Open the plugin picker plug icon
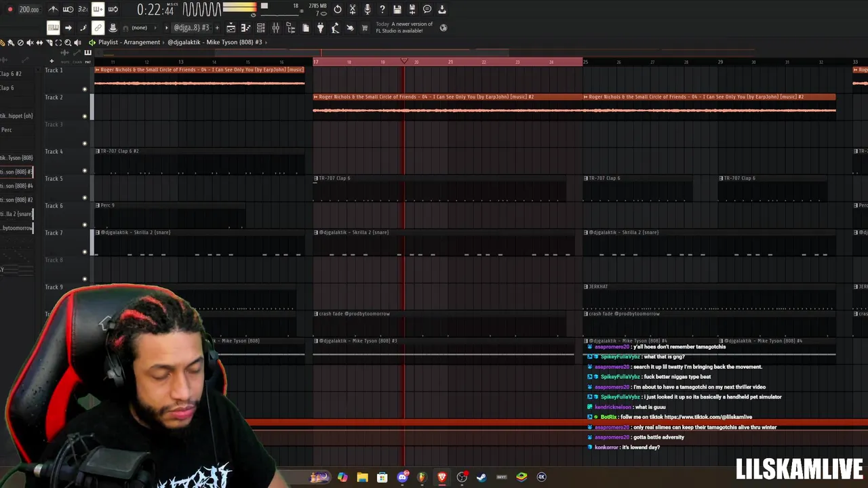Screen dimensions: 868x488 pos(321,28)
